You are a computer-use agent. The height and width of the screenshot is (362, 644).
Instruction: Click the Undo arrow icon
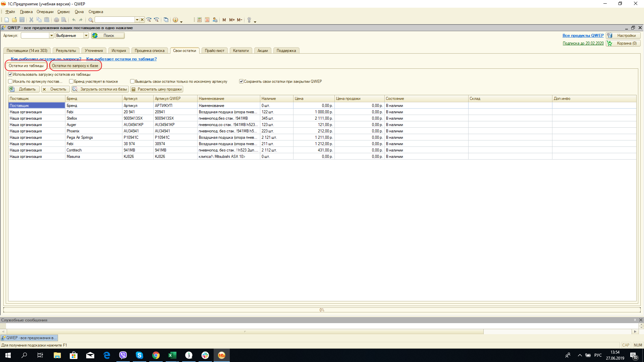(x=73, y=20)
